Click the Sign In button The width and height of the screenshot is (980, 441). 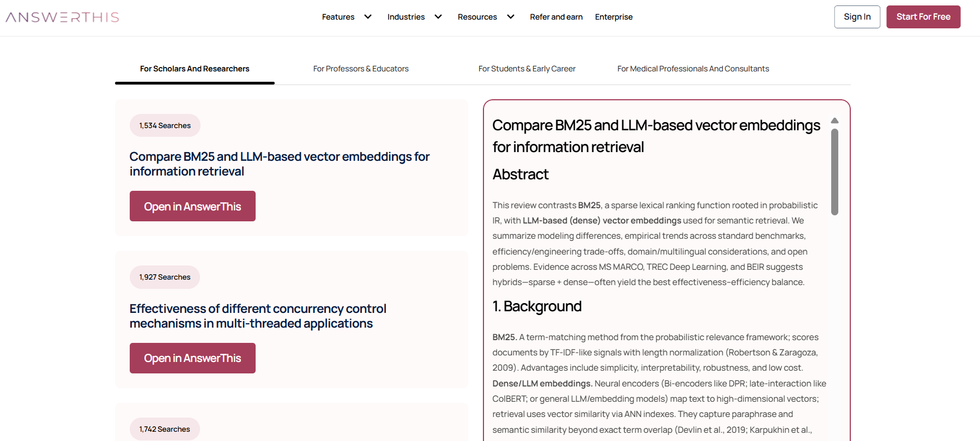pos(857,17)
